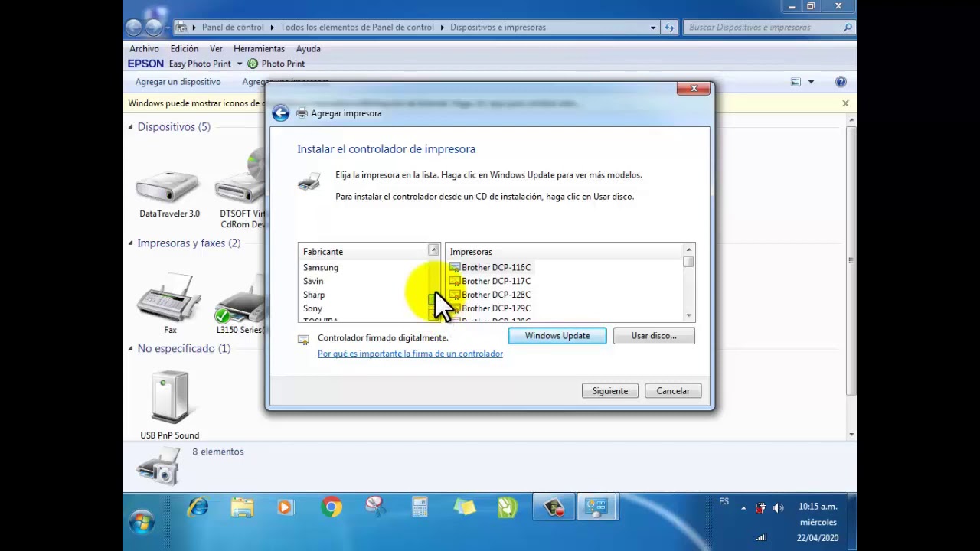Launch Internet Explorer from the taskbar

(x=198, y=507)
